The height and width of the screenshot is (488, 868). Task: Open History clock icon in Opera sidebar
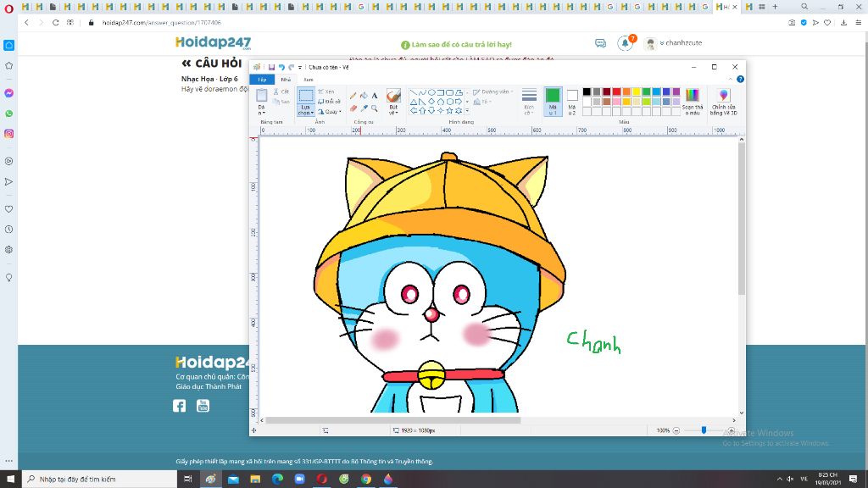8,229
